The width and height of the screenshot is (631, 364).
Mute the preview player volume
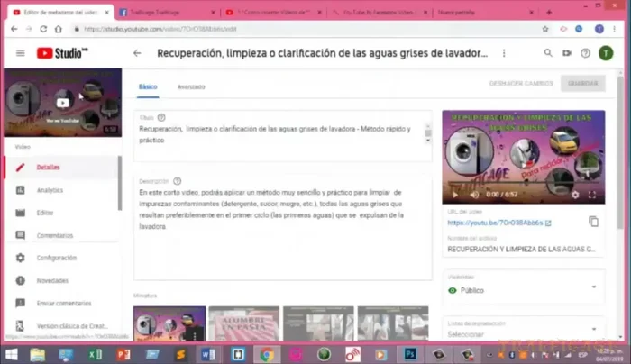point(474,195)
